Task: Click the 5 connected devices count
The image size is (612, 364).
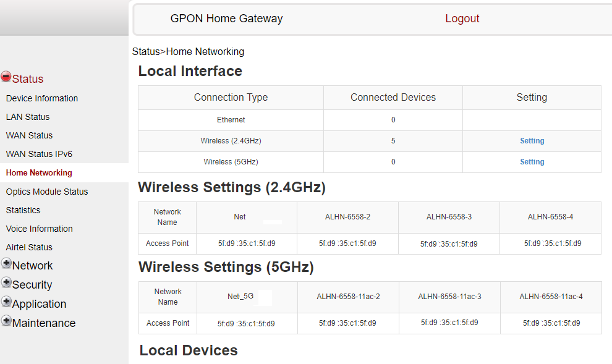Action: coord(393,141)
